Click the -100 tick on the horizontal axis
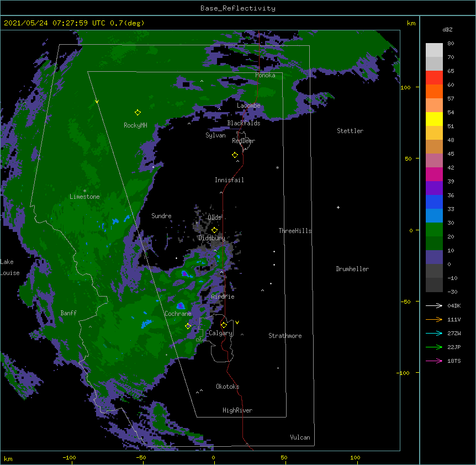 [69, 457]
